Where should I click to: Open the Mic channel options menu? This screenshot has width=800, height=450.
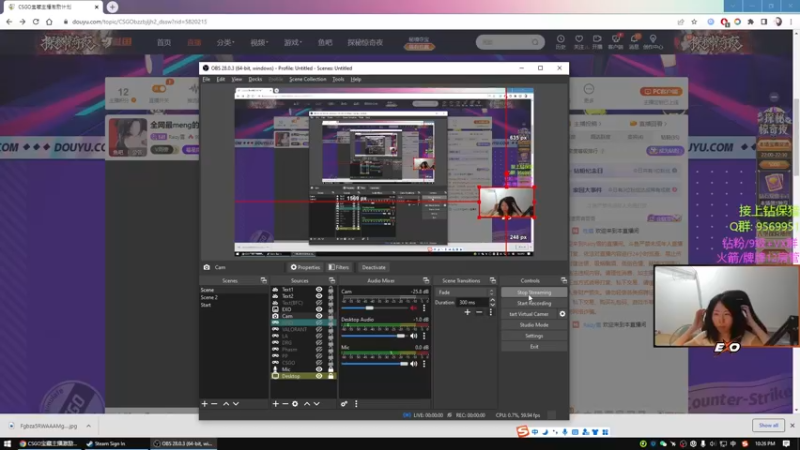424,364
